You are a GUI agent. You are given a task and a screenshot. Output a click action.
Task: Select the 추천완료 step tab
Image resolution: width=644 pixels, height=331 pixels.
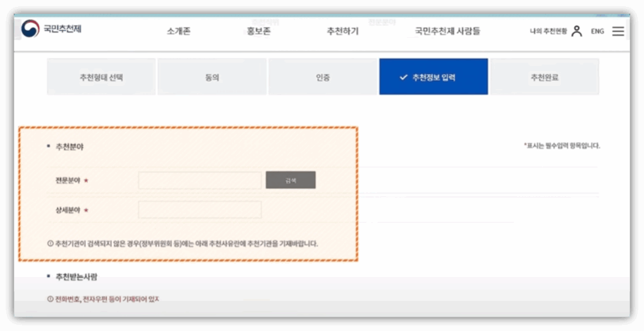(545, 77)
